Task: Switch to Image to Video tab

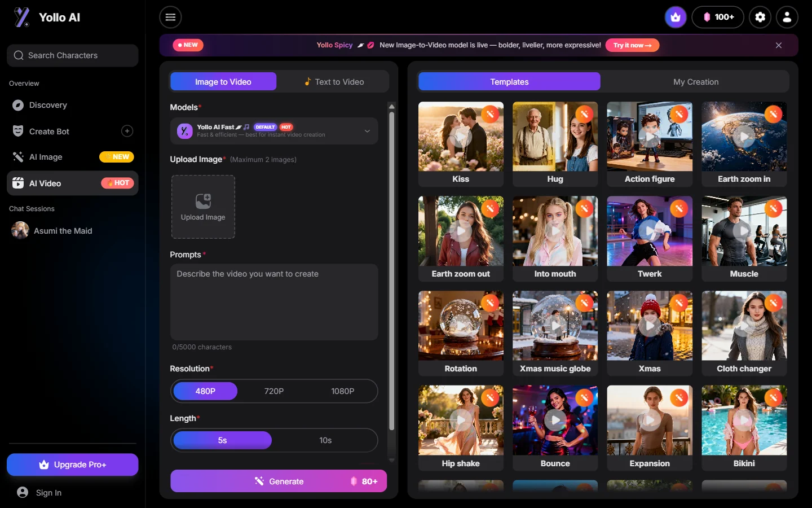Action: [x=223, y=82]
